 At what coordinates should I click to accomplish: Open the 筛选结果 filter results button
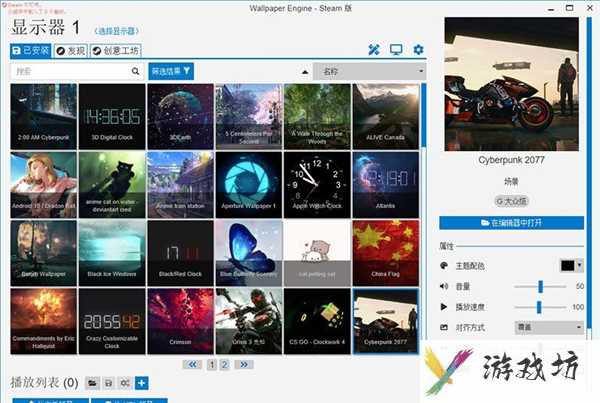(x=171, y=71)
